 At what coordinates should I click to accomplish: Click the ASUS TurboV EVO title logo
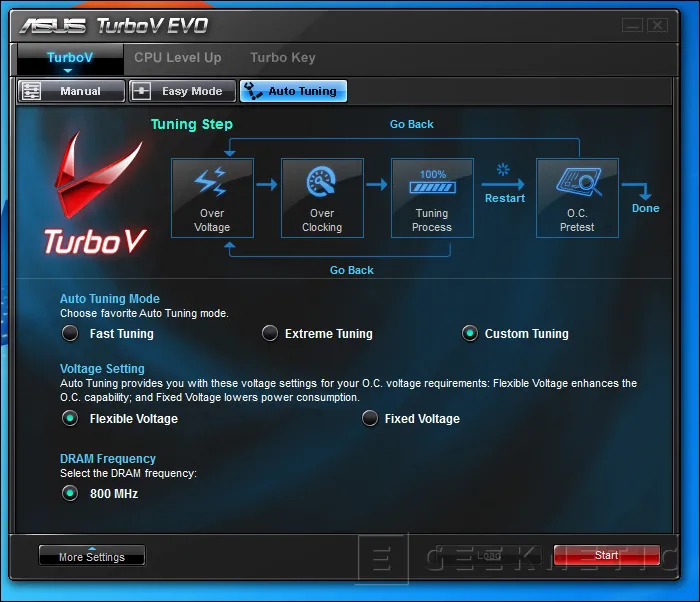point(114,26)
